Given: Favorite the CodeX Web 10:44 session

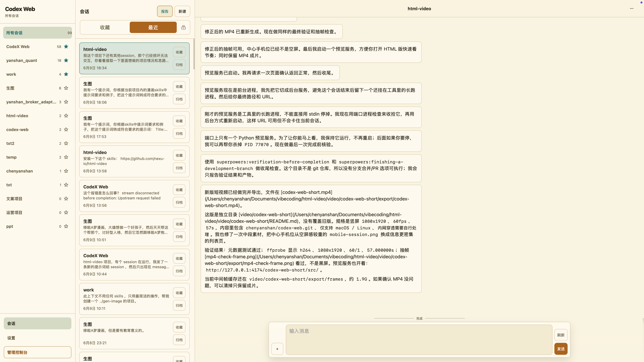Looking at the screenshot, I should pyautogui.click(x=179, y=258).
